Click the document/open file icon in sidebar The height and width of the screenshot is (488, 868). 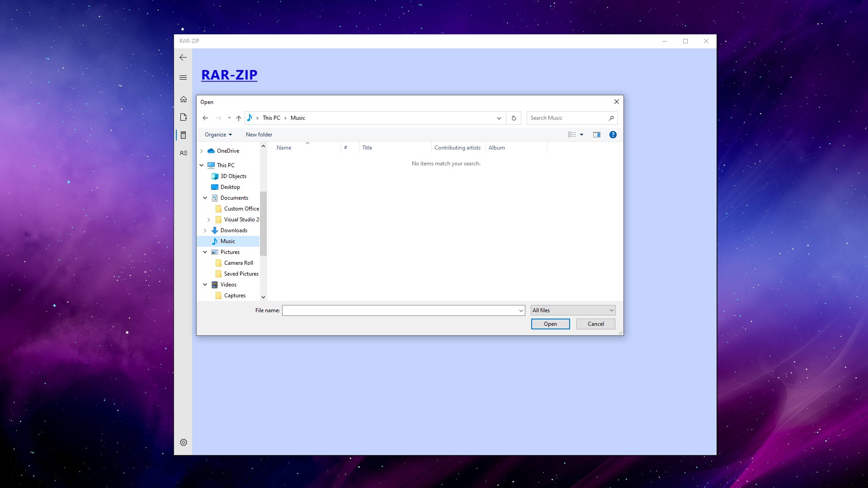(183, 117)
